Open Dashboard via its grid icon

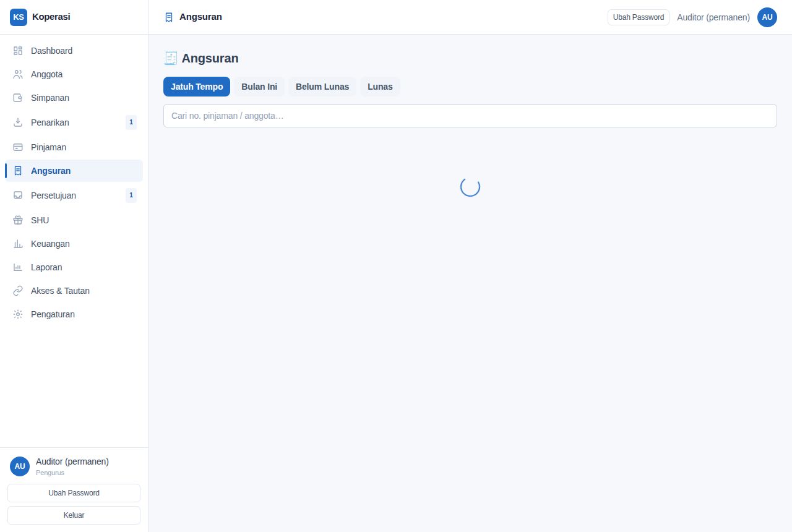18,51
